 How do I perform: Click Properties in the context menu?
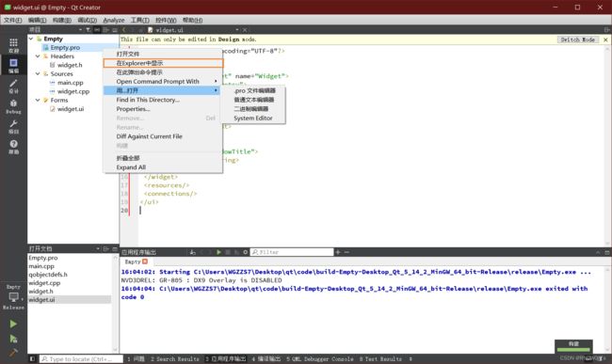coord(133,109)
